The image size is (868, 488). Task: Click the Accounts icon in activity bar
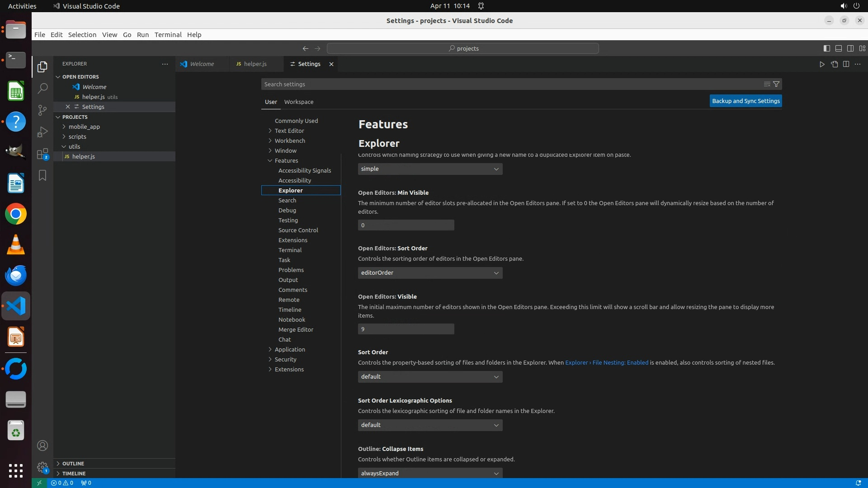42,446
